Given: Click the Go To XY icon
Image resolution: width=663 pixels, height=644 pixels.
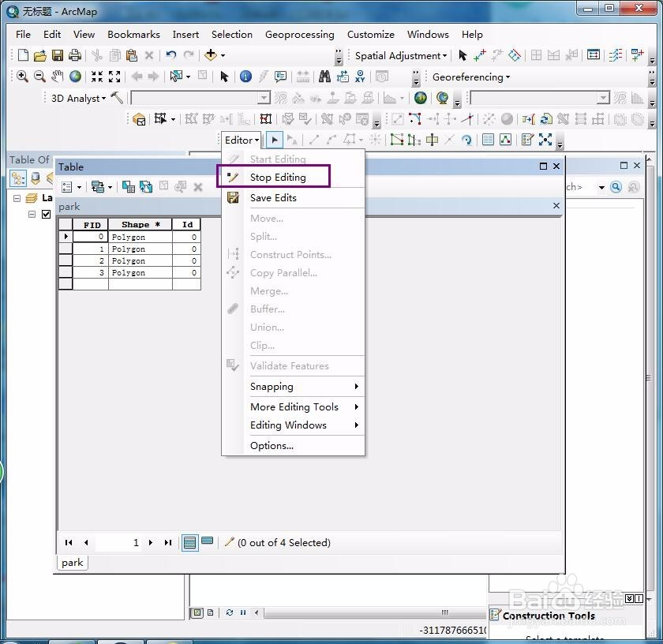Looking at the screenshot, I should (x=360, y=77).
